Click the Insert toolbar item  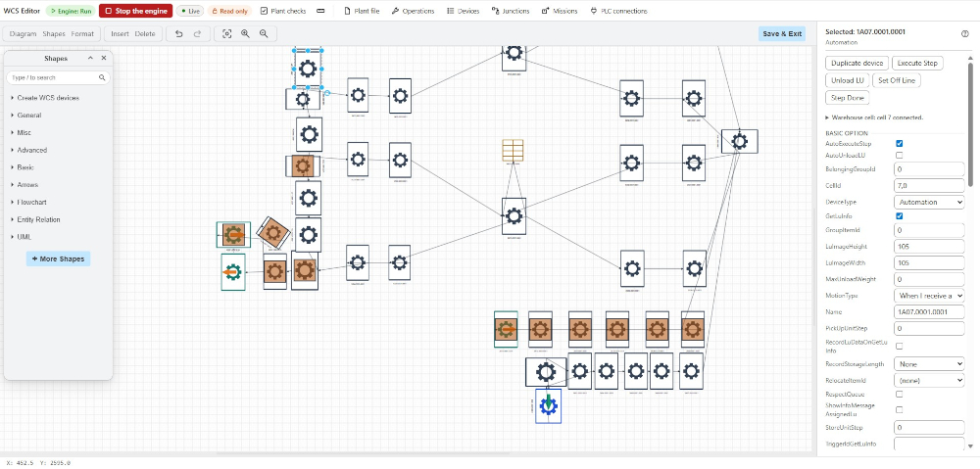pos(120,33)
